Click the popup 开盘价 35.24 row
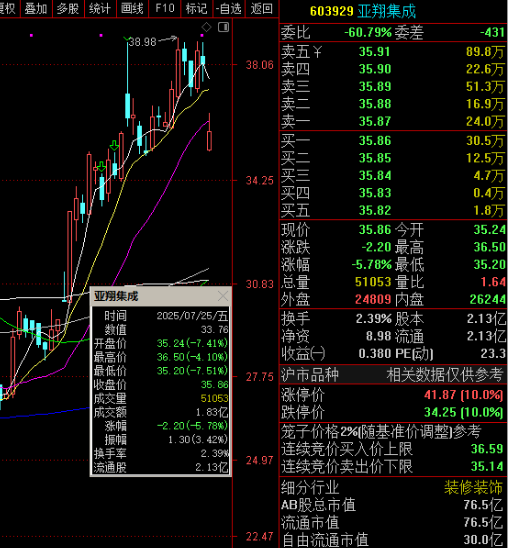The image size is (508, 548). click(x=161, y=344)
